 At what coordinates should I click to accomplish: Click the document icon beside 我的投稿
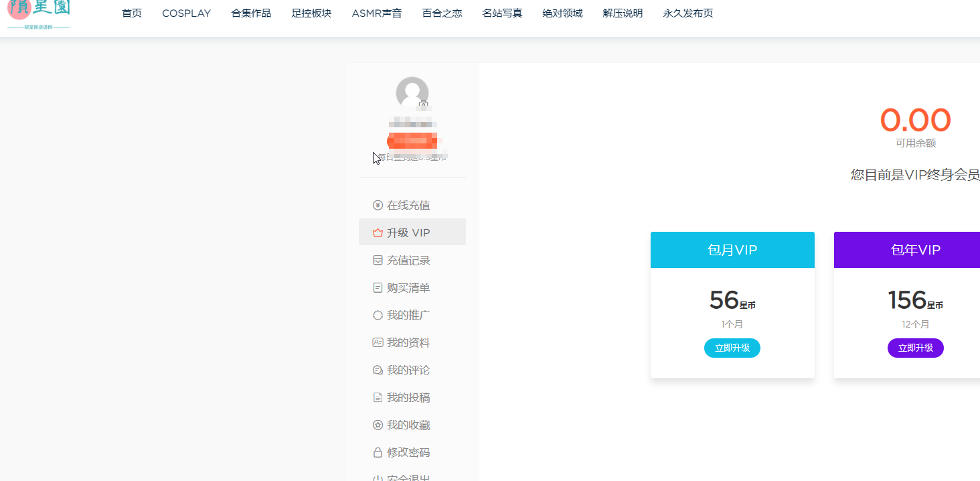(x=378, y=397)
